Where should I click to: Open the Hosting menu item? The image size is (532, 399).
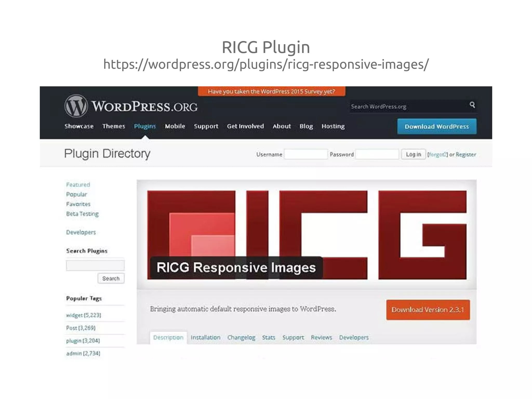pyautogui.click(x=333, y=126)
